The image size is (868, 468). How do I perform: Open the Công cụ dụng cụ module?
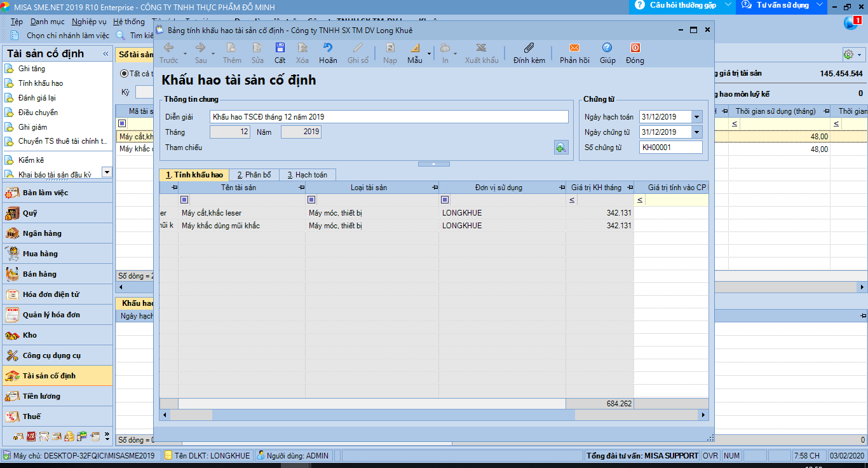pos(57,355)
